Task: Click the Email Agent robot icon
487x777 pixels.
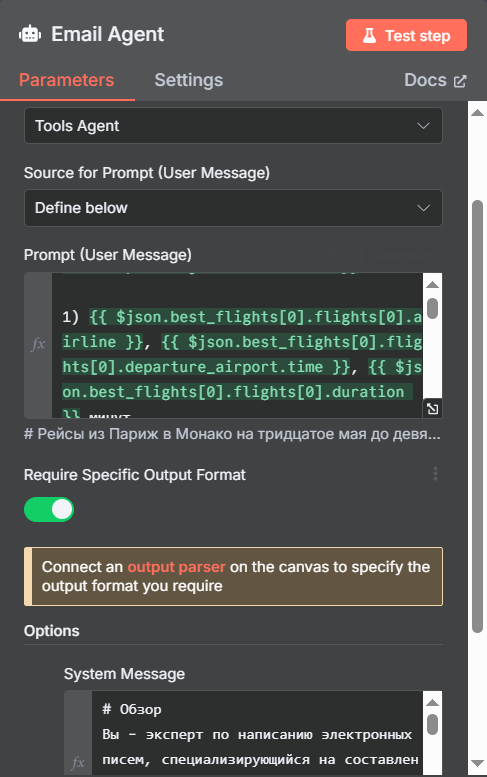Action: pyautogui.click(x=30, y=34)
